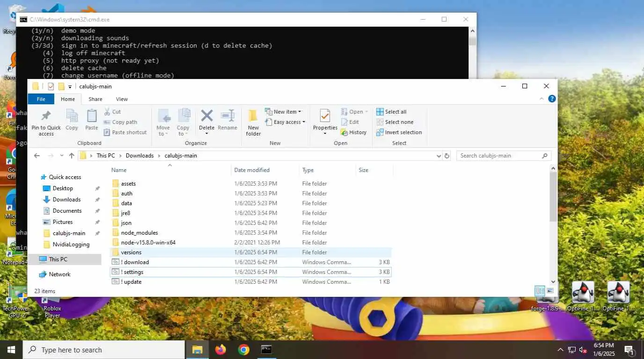644x359 pixels.
Task: Click the Windows Start button
Action: [x=11, y=349]
